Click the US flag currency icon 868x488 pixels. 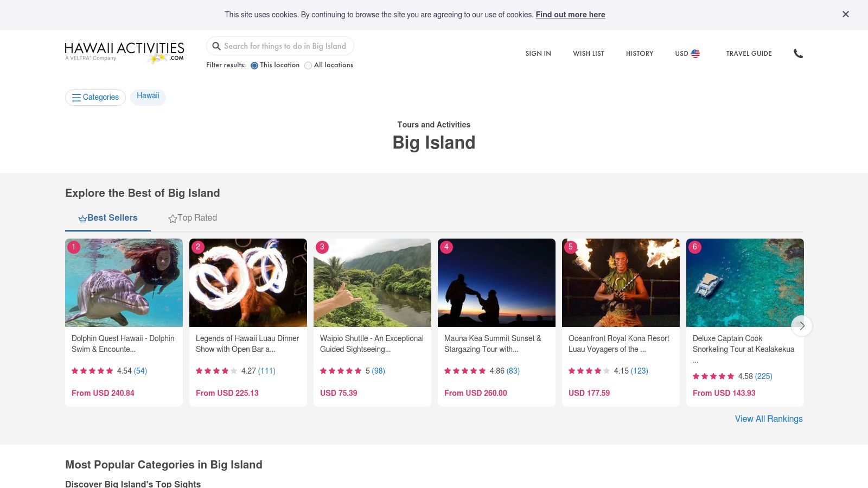tap(695, 53)
